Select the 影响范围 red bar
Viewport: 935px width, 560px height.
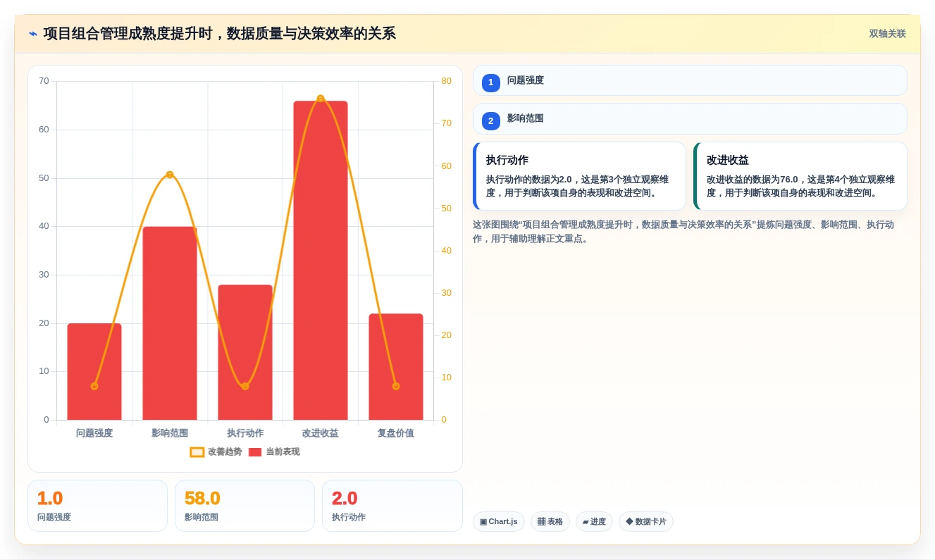[170, 323]
